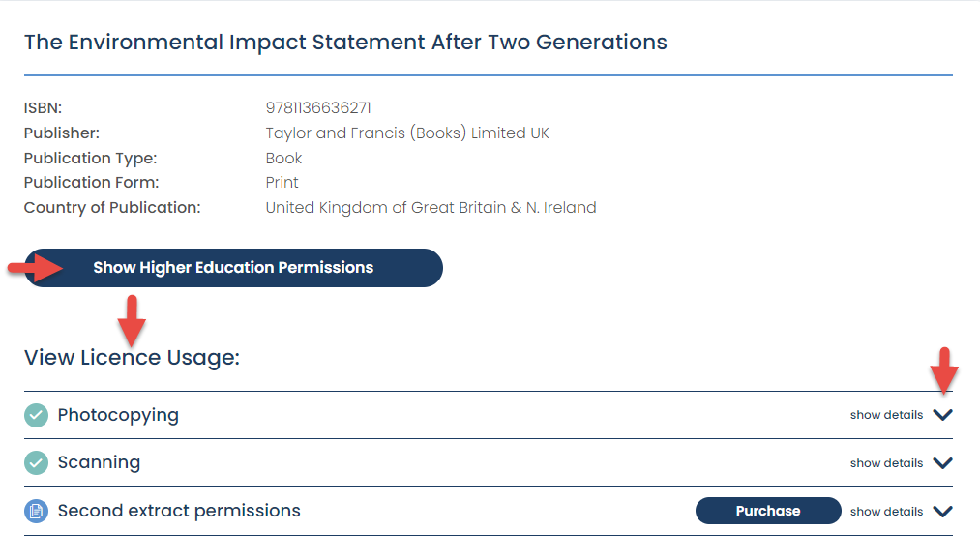
Task: Expand Scanning details chevron
Action: [x=942, y=462]
